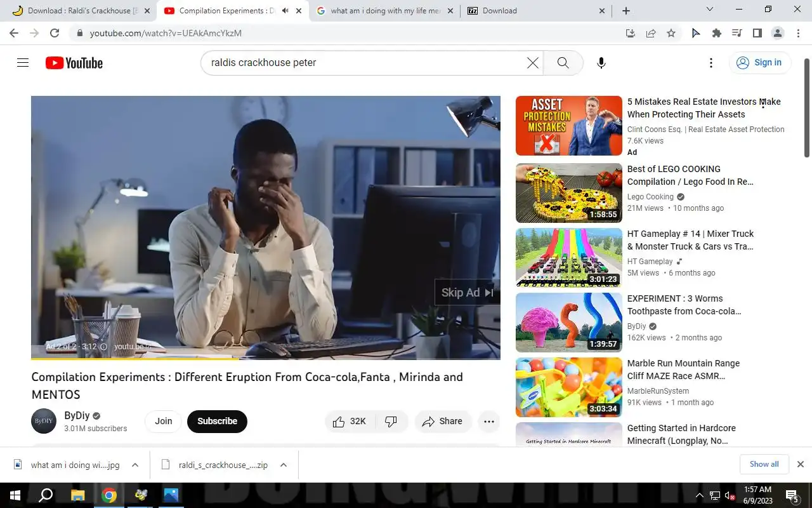Open Getting Started in Hardcore Minecraft
This screenshot has width=812, height=508.
tap(681, 434)
